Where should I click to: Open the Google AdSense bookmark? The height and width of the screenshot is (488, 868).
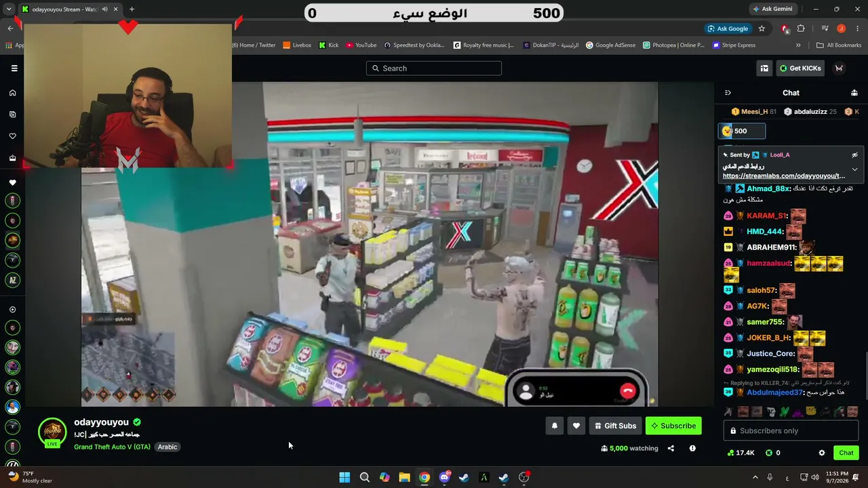coord(610,45)
